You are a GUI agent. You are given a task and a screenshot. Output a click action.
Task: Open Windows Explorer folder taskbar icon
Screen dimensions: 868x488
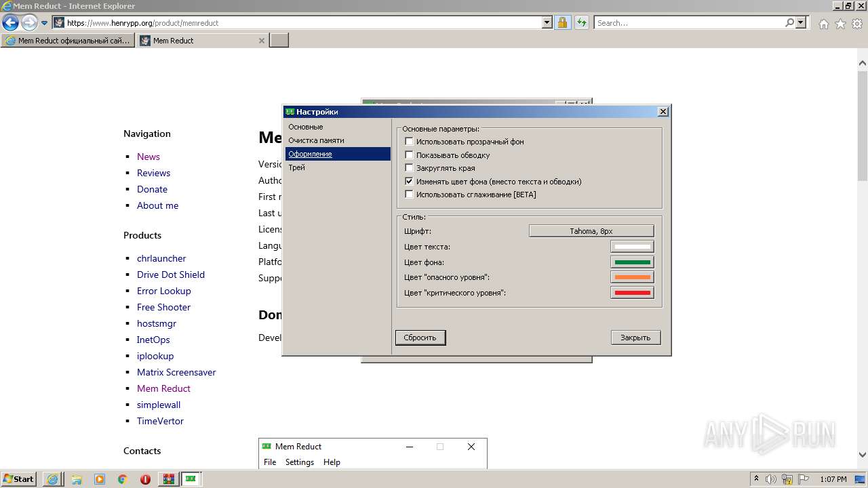77,479
